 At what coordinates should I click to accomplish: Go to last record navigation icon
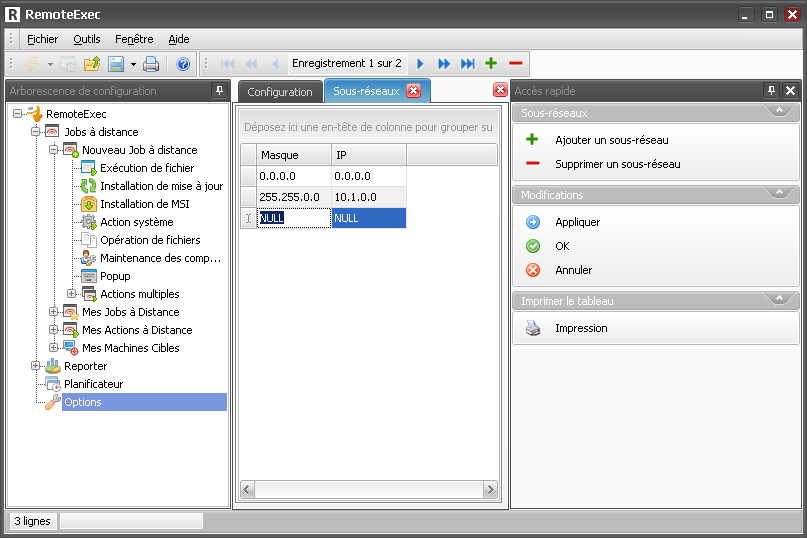(x=468, y=64)
